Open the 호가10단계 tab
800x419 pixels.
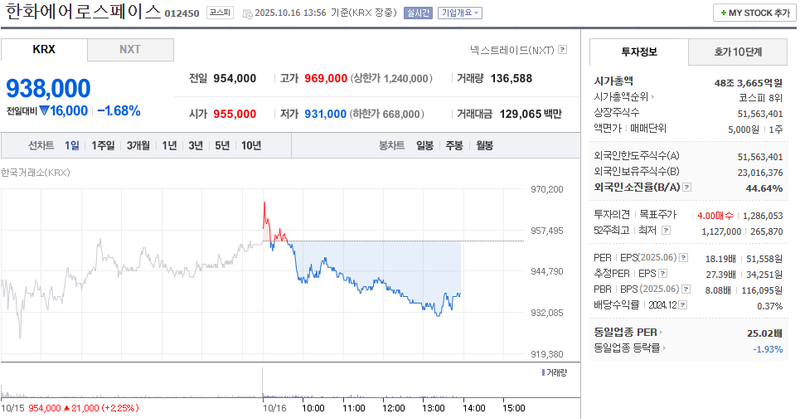point(738,51)
